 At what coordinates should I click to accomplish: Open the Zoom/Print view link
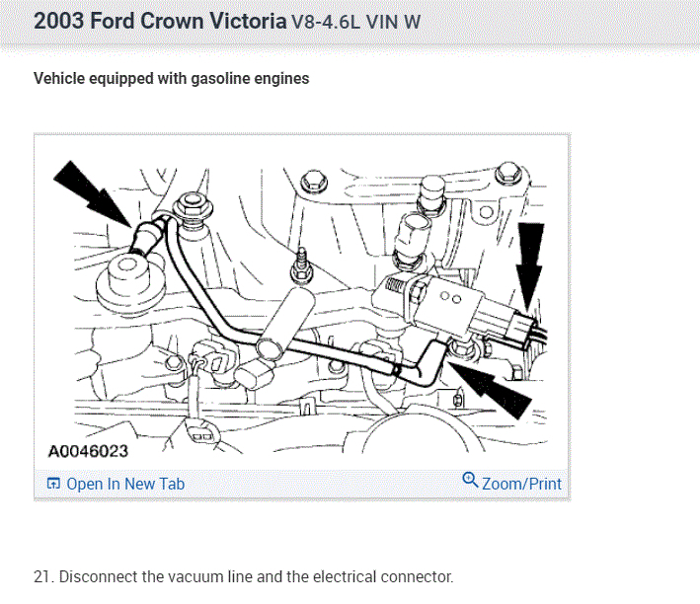[x=520, y=484]
